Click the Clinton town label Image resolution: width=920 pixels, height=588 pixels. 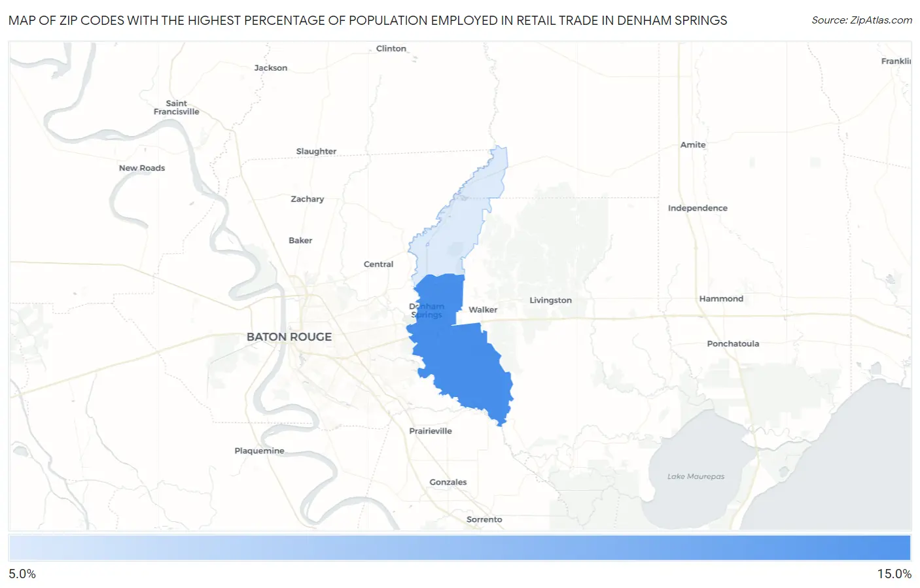pos(391,48)
